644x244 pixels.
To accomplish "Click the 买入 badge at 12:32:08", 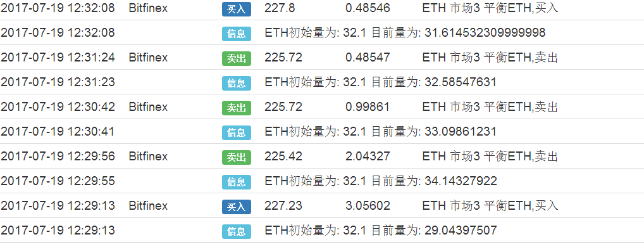I will pos(236,9).
